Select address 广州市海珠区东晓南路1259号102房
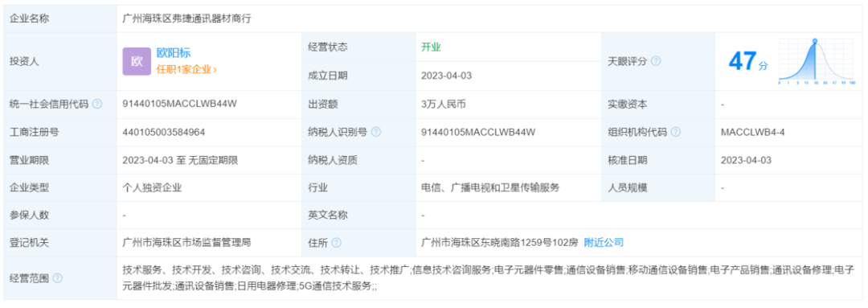The image size is (868, 308). [499, 243]
